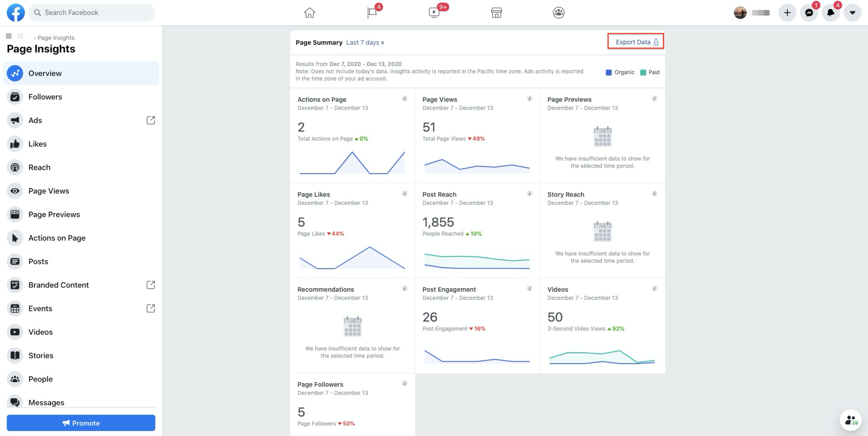868x436 pixels.
Task: Click info icon on Page Followers card
Action: click(405, 384)
